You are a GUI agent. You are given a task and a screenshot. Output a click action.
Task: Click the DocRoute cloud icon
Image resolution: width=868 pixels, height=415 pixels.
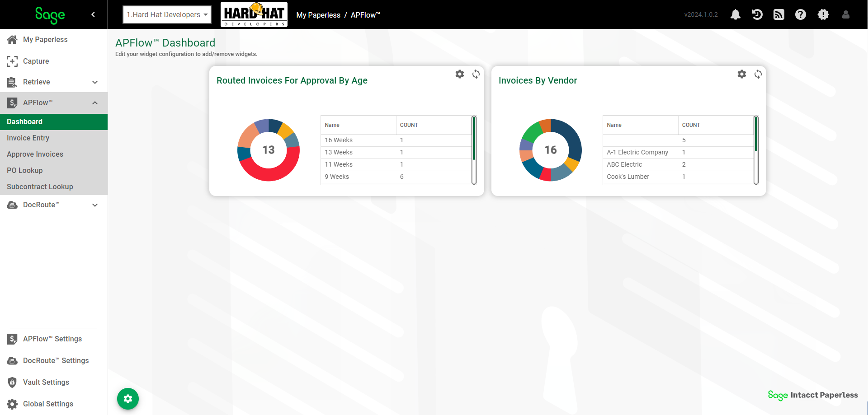pos(12,205)
